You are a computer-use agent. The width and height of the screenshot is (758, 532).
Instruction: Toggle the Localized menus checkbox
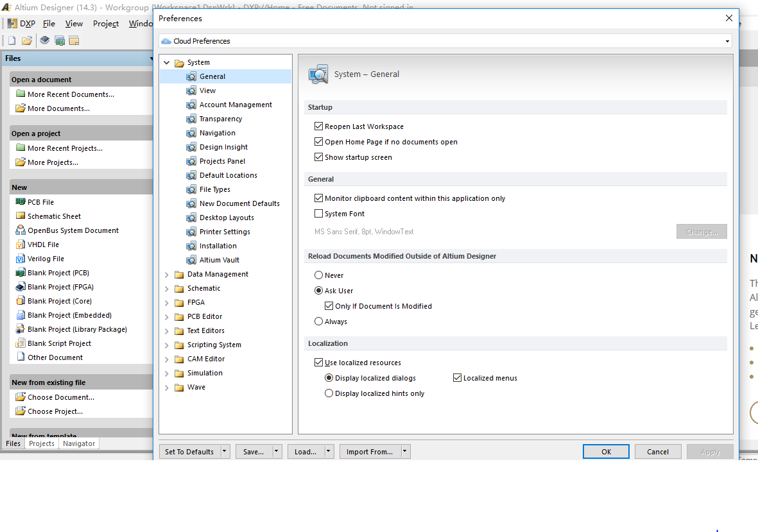tap(458, 378)
